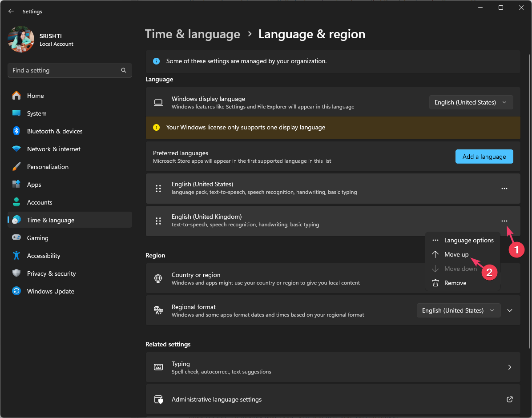Open the external link icon for Administrative language settings
The width and height of the screenshot is (532, 418).
tap(510, 399)
